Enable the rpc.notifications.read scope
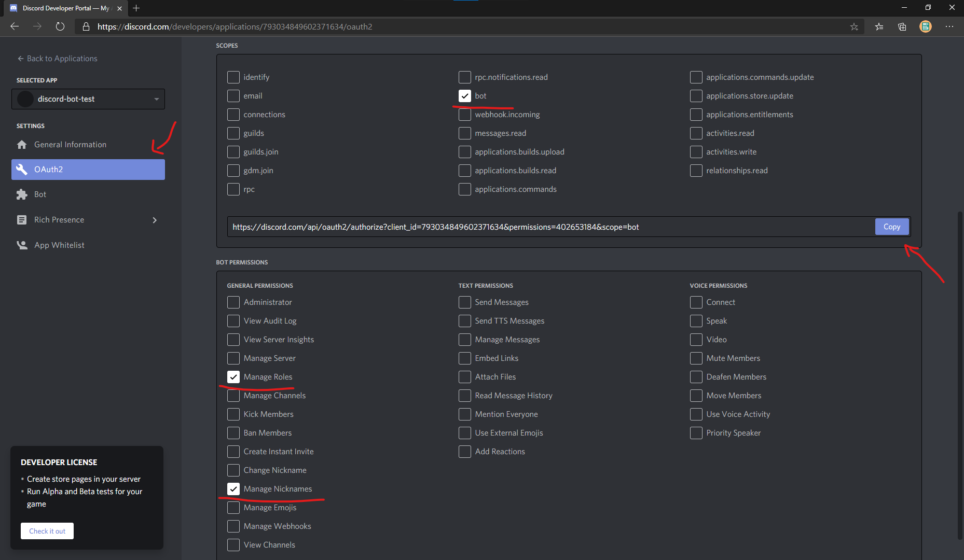The image size is (964, 560). [x=465, y=77]
